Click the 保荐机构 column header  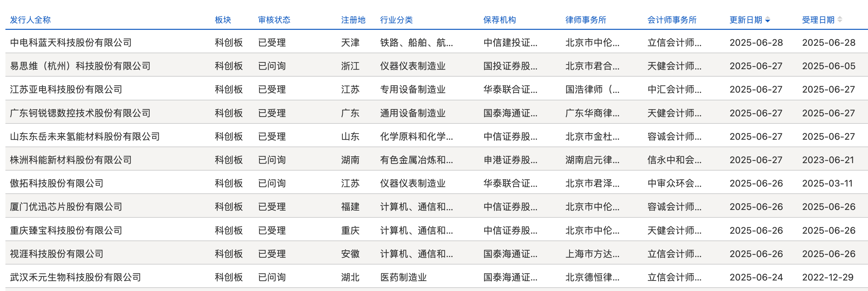pyautogui.click(x=500, y=20)
